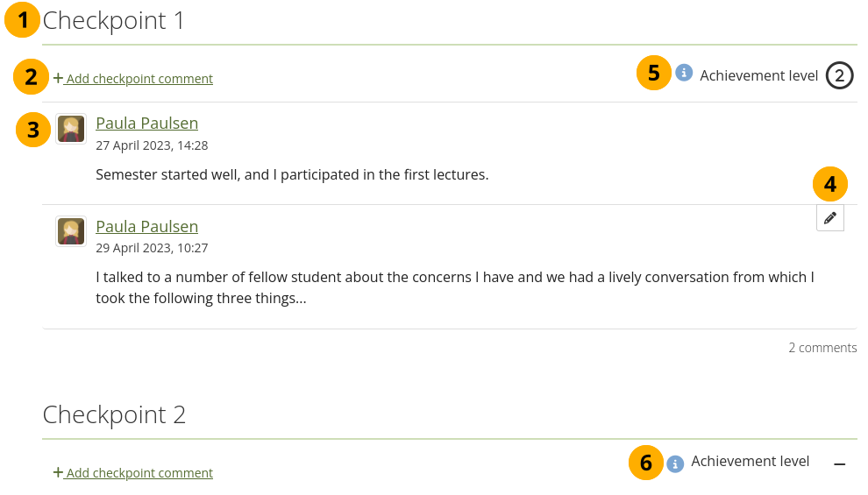The height and width of the screenshot is (495, 868).
Task: Click the circled achievement level 2 badge
Action: point(839,75)
